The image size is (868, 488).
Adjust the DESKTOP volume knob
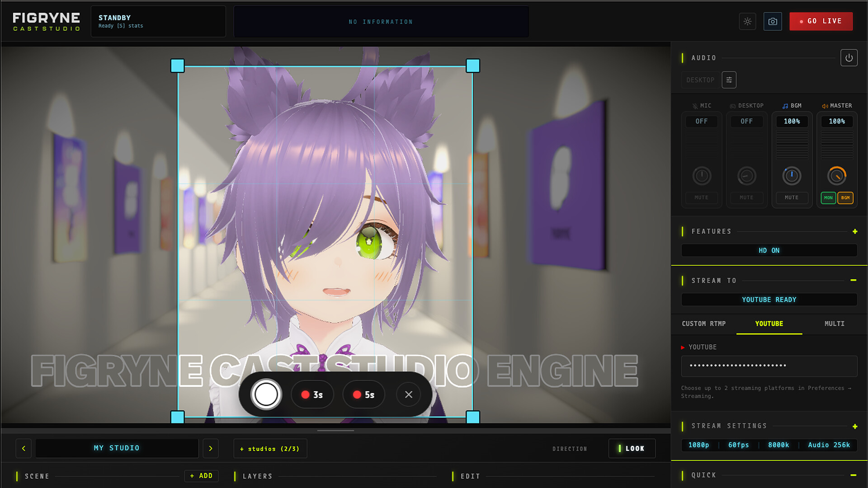746,176
